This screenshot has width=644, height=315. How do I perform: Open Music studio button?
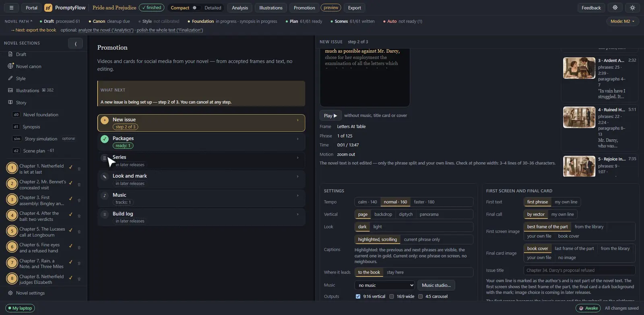coord(436,285)
